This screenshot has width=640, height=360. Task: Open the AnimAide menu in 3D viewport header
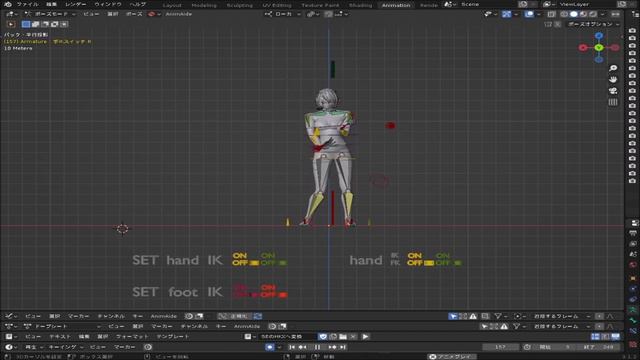click(179, 14)
